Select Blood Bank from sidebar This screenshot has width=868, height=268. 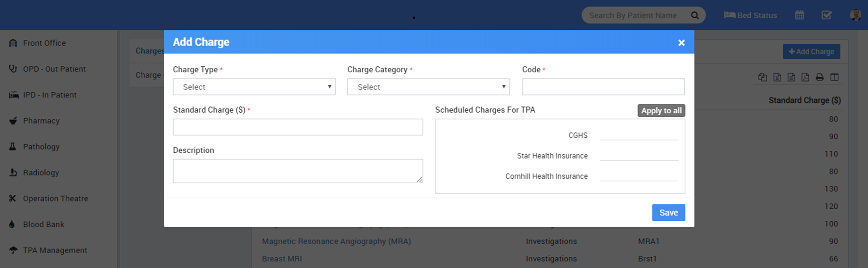pyautogui.click(x=43, y=225)
